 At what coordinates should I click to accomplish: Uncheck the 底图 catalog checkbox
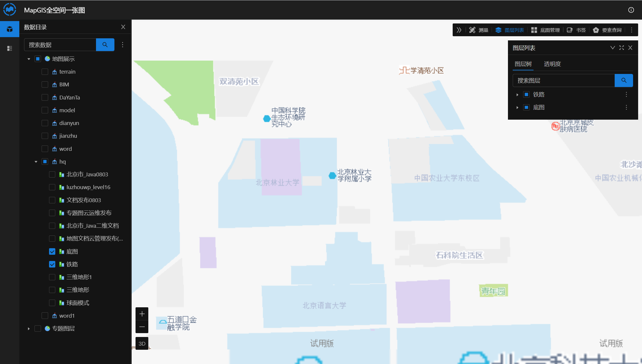pyautogui.click(x=52, y=251)
